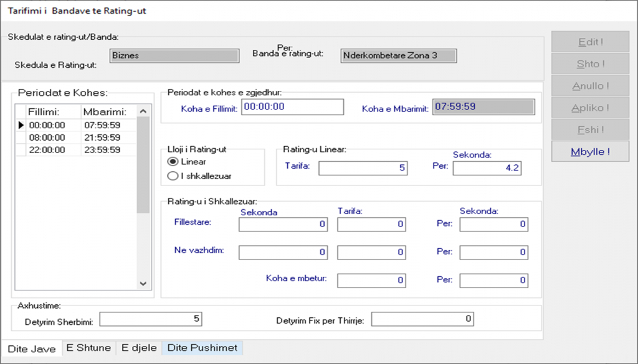The image size is (638, 364).
Task: Click the time periods list scroll down arrow
Action: (143, 284)
